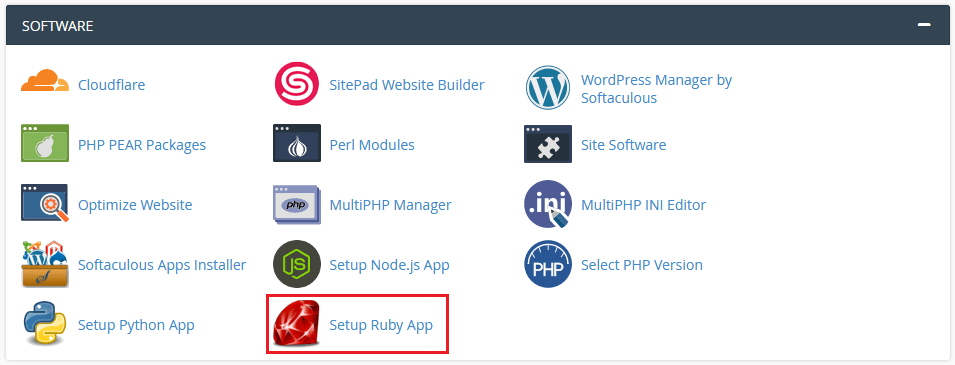Click the Python snake logo icon
Screen dimensions: 955x365
click(x=44, y=324)
